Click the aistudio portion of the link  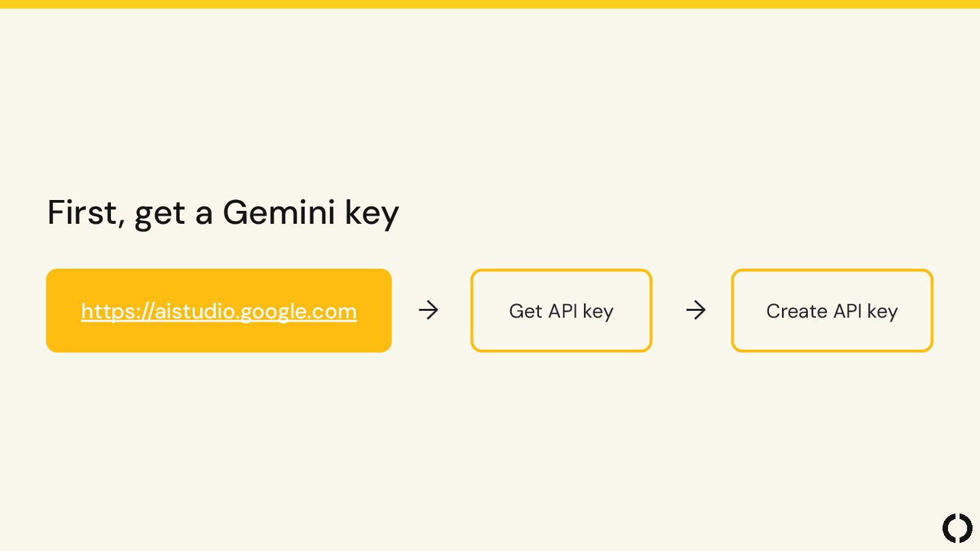click(x=196, y=311)
